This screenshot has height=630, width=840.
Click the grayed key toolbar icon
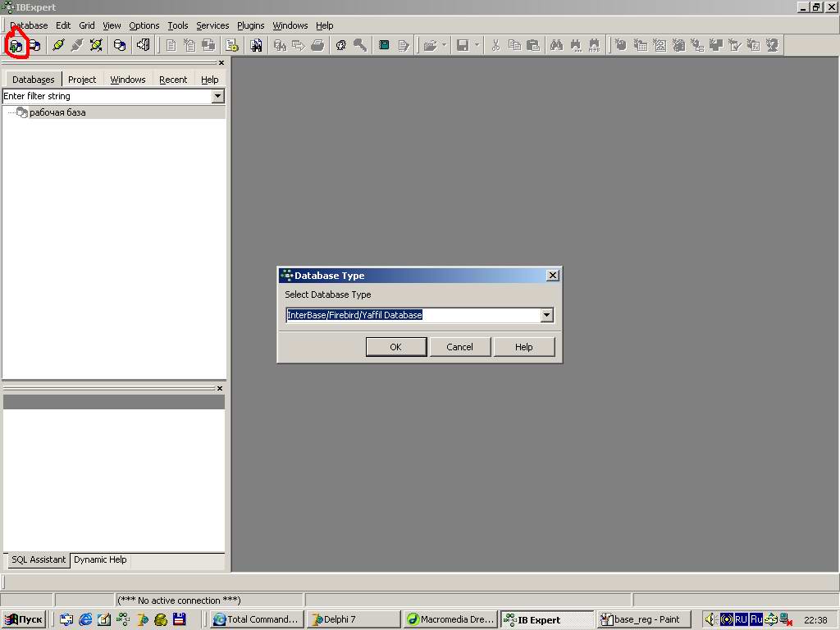[360, 46]
